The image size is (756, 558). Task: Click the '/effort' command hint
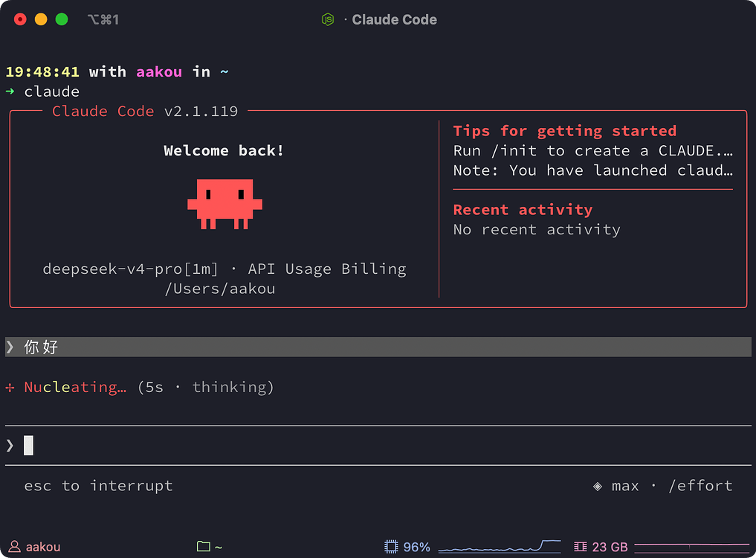click(700, 486)
